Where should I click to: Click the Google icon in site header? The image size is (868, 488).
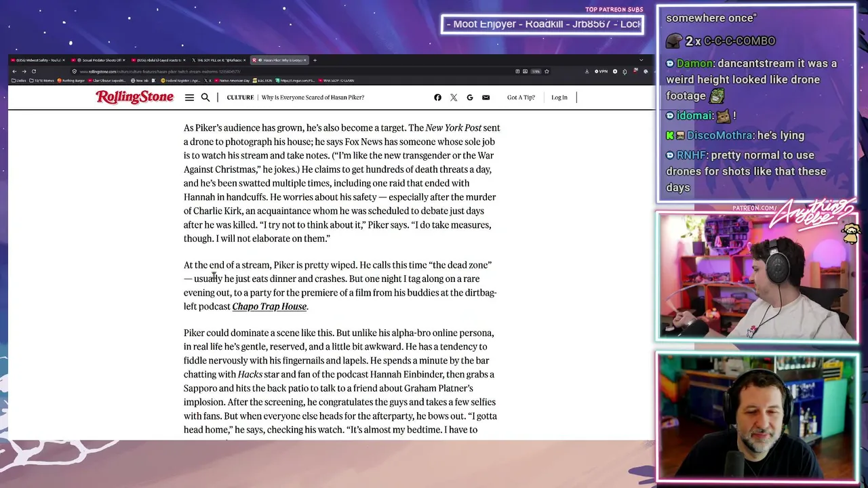click(x=469, y=98)
